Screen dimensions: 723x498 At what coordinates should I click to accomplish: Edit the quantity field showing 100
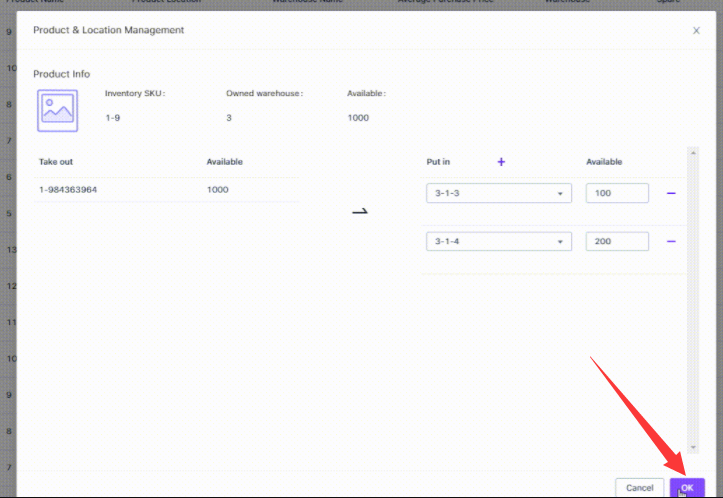point(617,193)
